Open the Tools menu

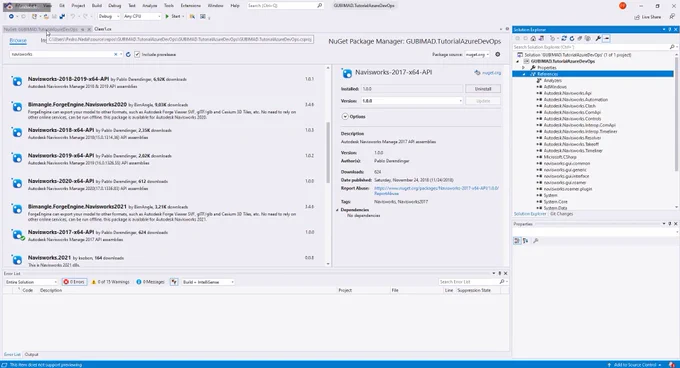pos(169,6)
